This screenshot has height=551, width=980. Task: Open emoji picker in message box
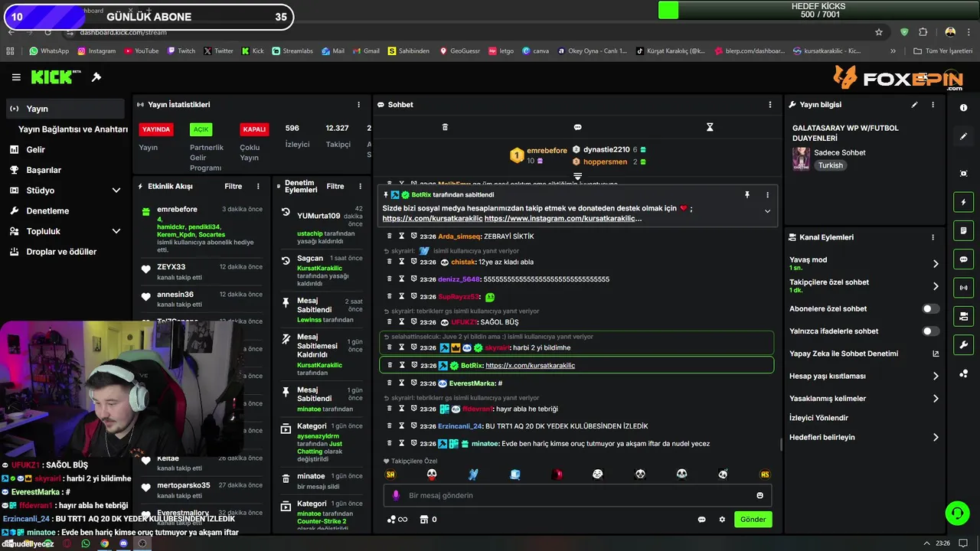[x=759, y=495]
